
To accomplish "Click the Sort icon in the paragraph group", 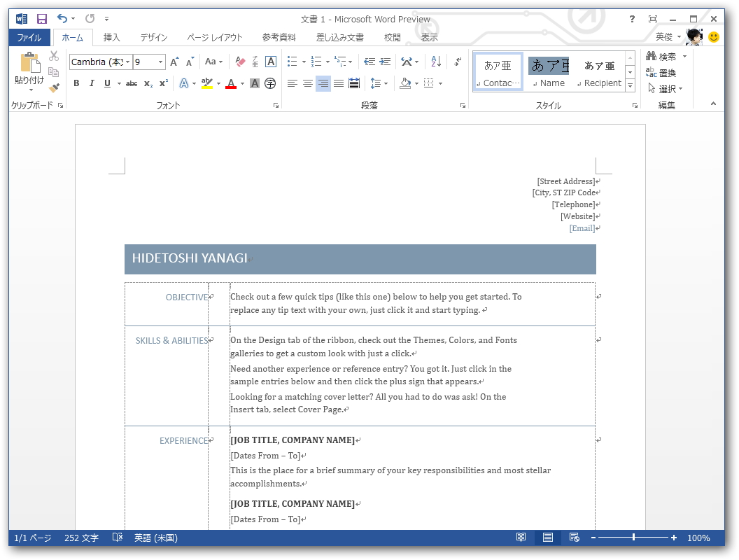I will pos(436,61).
